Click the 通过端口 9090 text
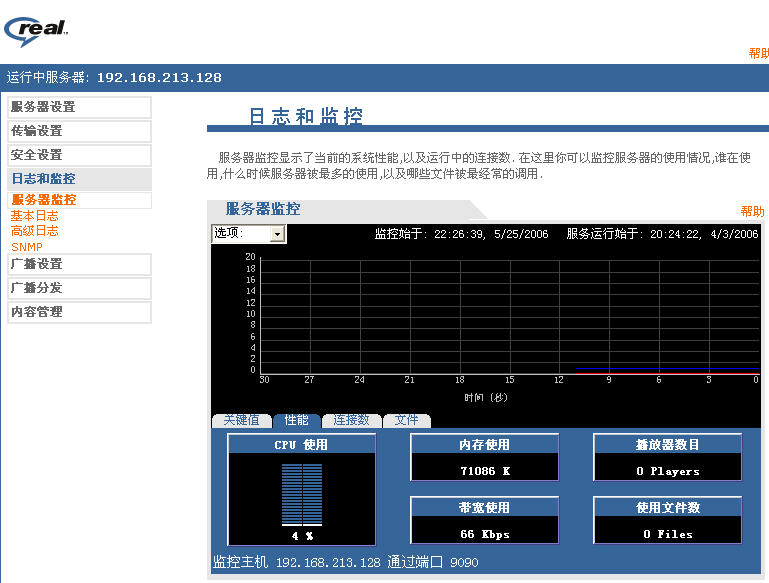This screenshot has width=769, height=583. point(433,562)
